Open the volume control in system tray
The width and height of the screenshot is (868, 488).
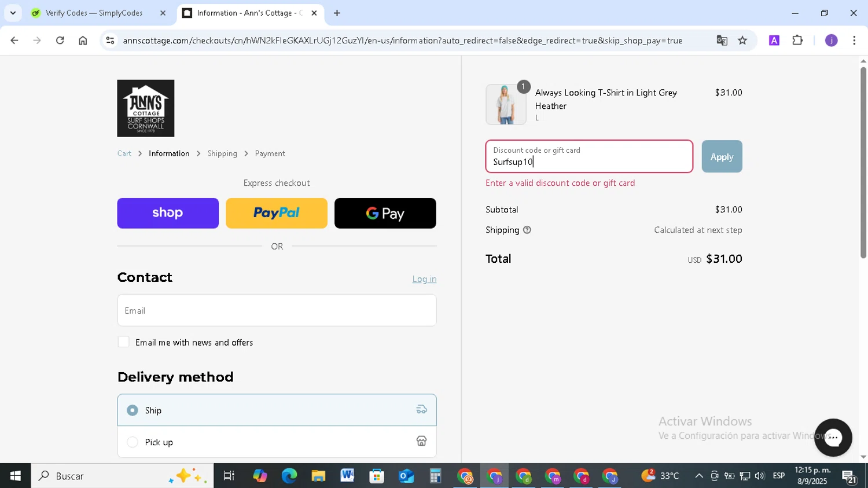click(x=759, y=476)
